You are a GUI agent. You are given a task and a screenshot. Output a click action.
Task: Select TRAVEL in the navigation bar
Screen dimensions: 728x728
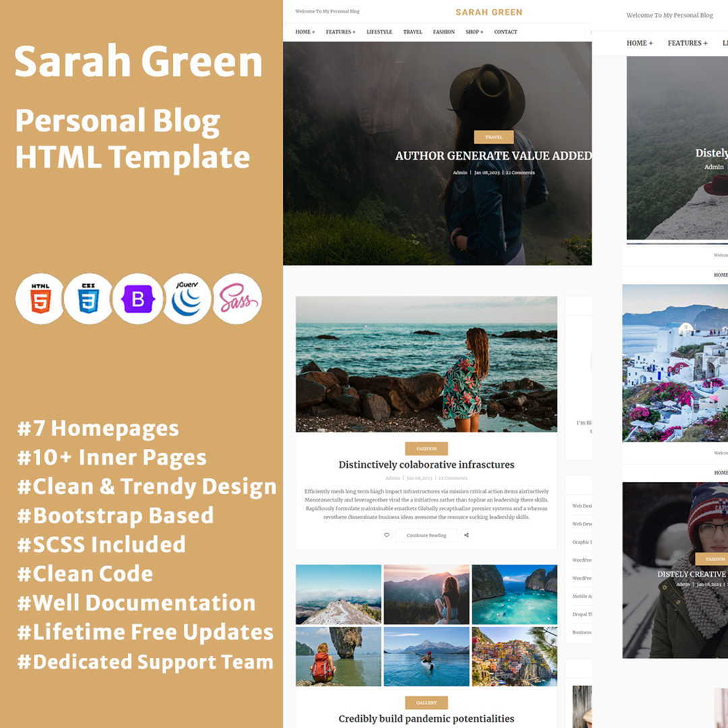tap(413, 32)
